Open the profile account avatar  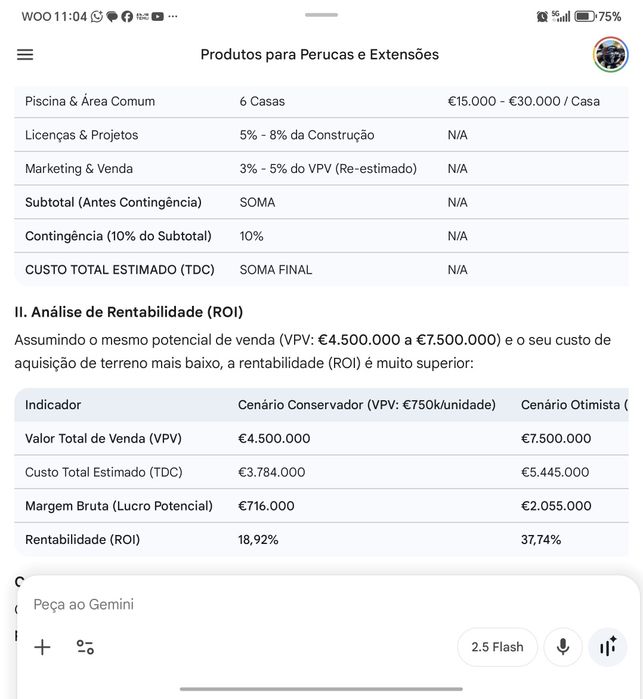(610, 55)
